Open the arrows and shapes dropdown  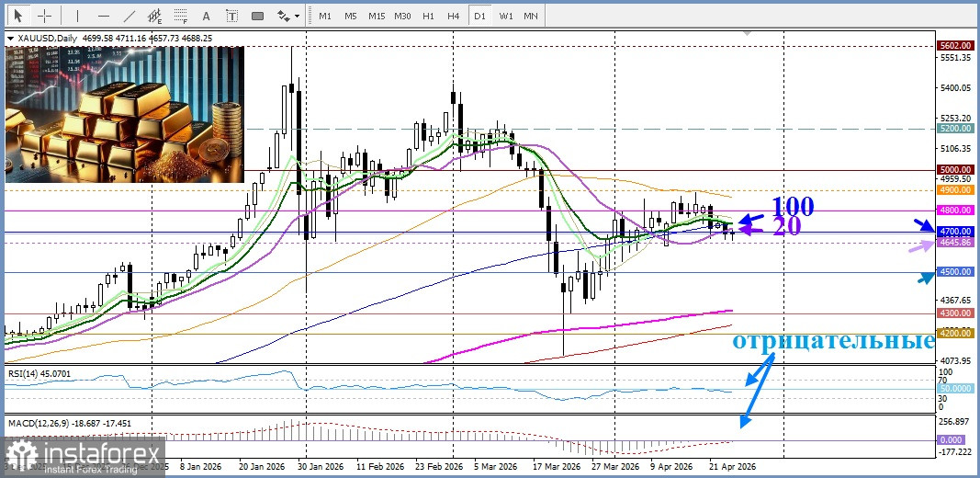click(x=288, y=16)
